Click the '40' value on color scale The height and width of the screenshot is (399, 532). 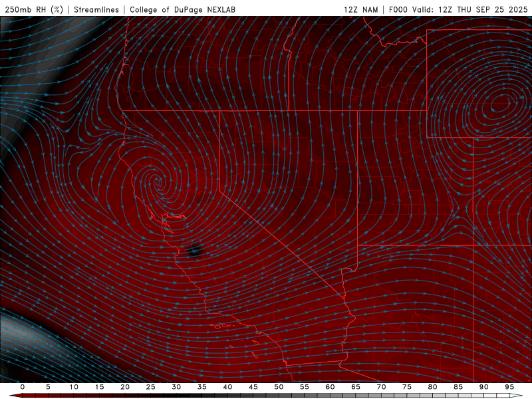point(227,387)
